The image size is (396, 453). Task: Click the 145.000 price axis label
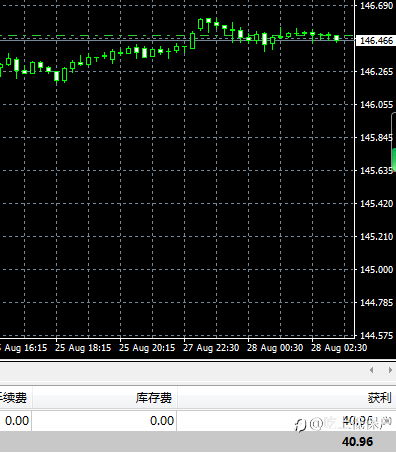coord(377,270)
